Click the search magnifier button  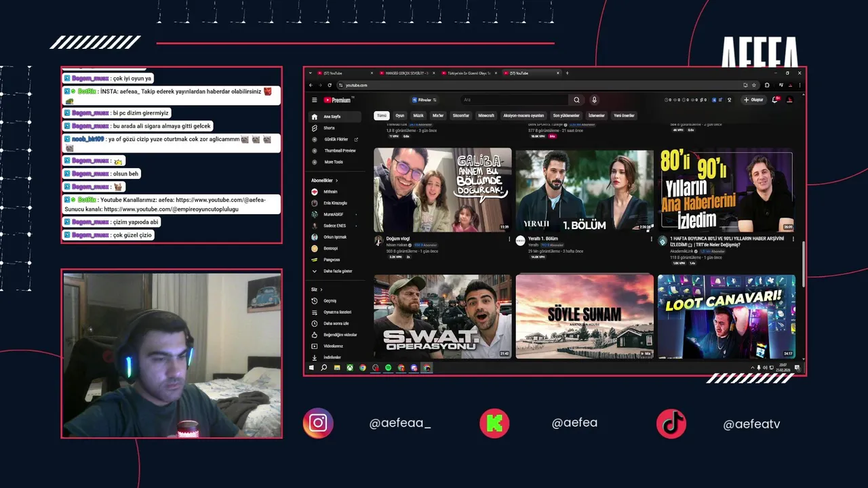click(576, 100)
